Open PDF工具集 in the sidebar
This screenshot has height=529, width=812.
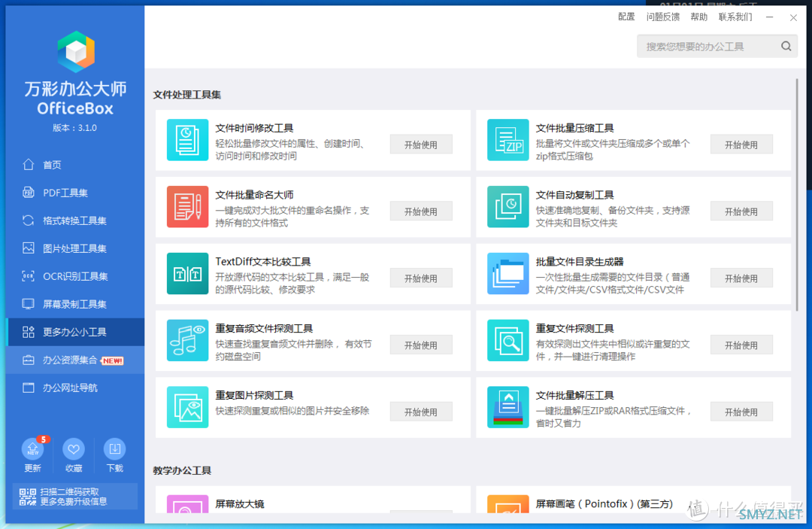(x=75, y=193)
